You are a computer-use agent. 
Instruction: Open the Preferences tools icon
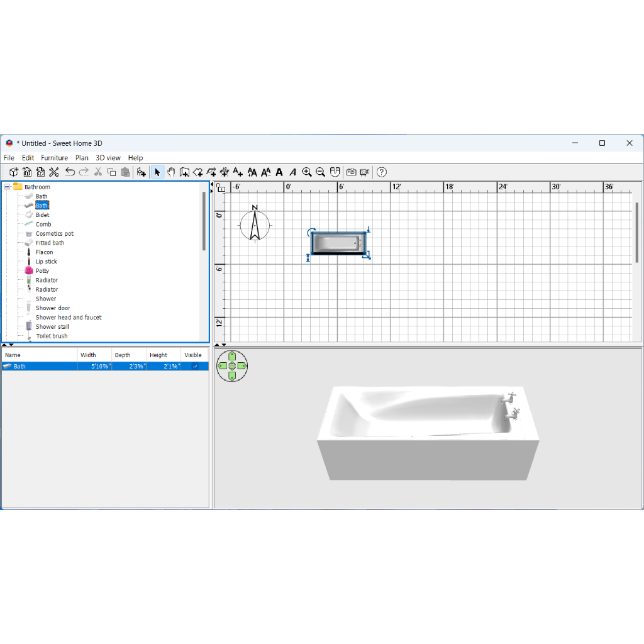tap(54, 172)
